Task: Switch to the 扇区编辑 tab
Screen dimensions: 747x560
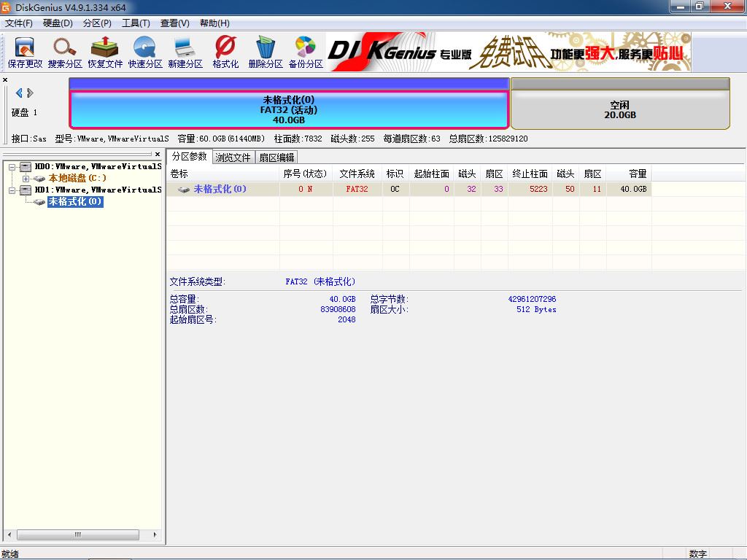Action: pyautogui.click(x=276, y=157)
